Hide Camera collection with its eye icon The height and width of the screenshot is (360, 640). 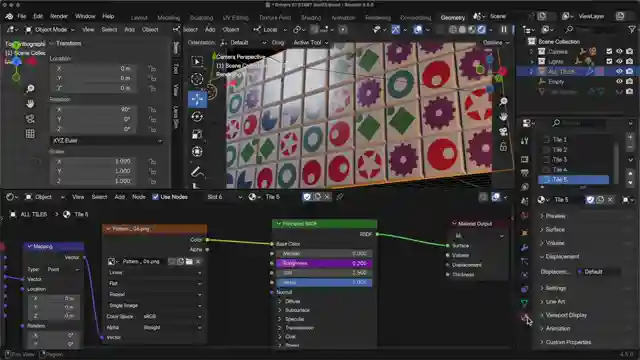[619, 51]
